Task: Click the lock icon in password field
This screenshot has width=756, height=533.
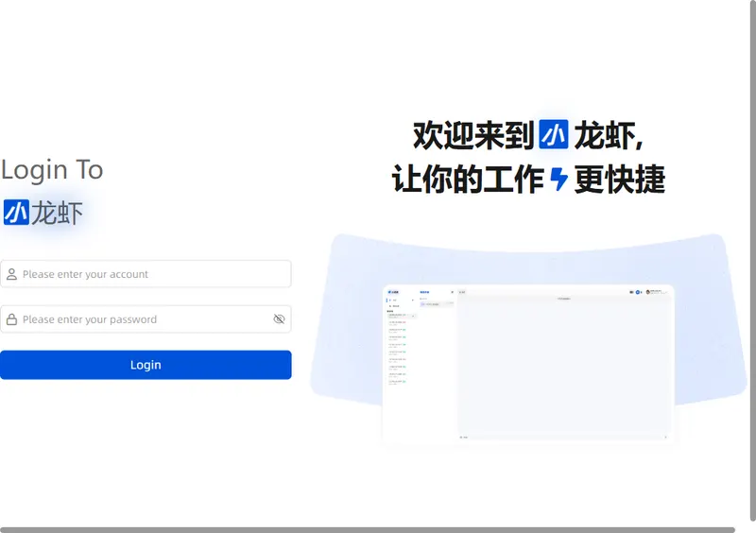Action: point(11,319)
